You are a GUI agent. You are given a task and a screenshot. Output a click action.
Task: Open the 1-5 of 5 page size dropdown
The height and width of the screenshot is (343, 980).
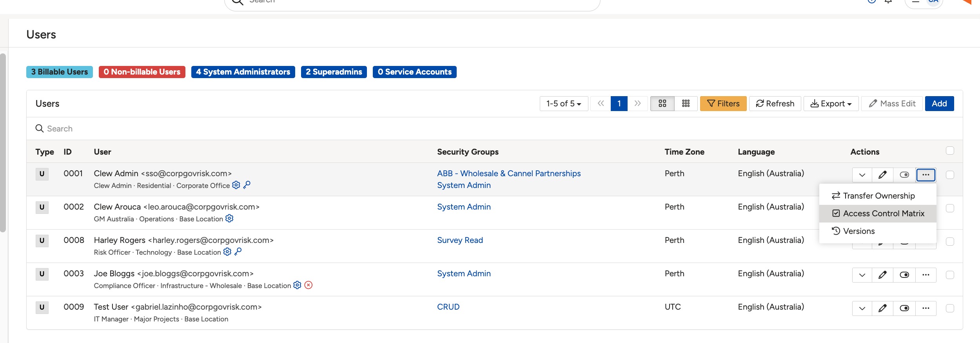pos(564,104)
